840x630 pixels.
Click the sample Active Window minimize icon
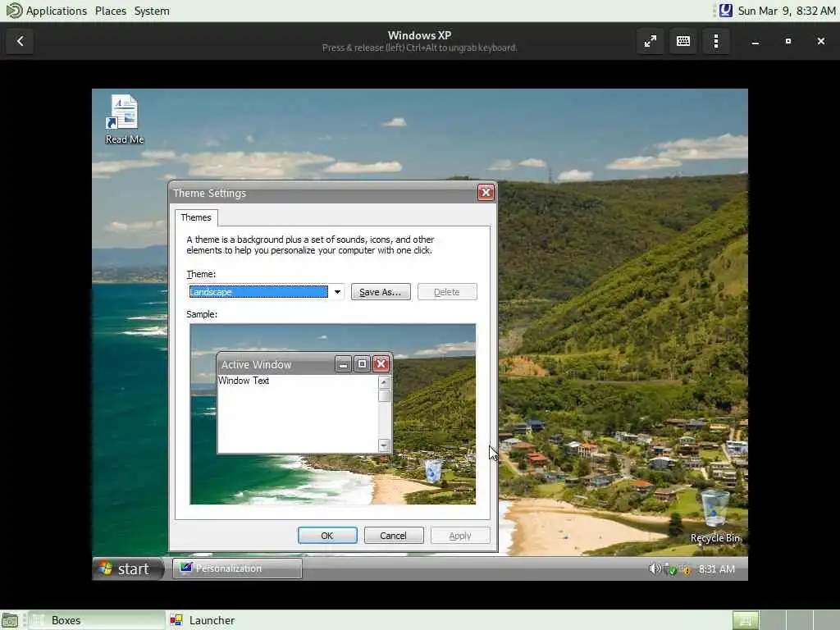344,364
